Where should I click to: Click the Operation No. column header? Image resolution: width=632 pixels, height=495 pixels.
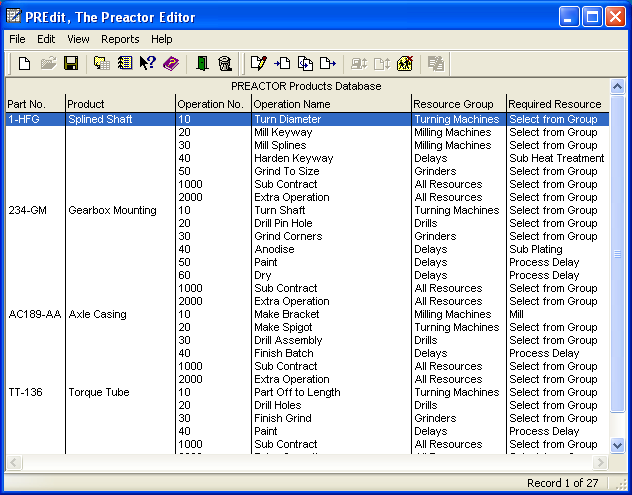coord(214,104)
